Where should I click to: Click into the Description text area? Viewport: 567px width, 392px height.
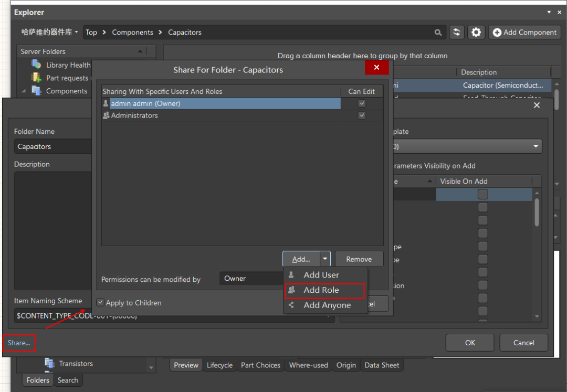tap(53, 230)
